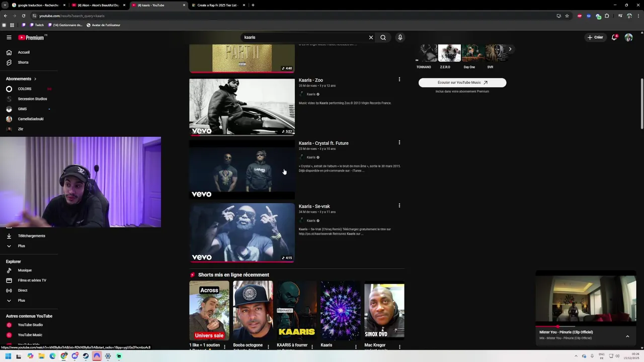
Task: Open the KAARIS à fourrer short
Action: point(297,311)
